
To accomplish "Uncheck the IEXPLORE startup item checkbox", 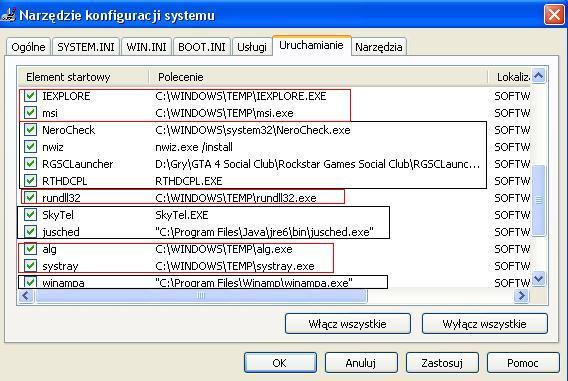I will tap(30, 96).
